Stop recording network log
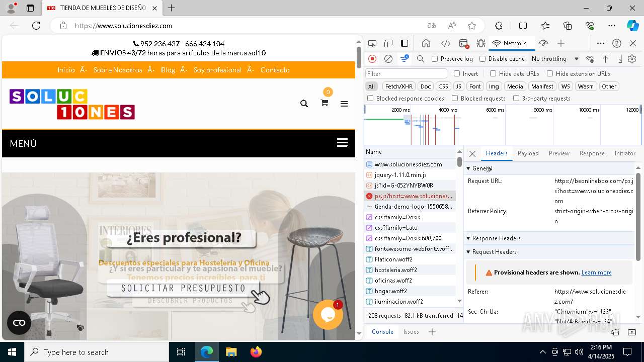 click(x=372, y=59)
